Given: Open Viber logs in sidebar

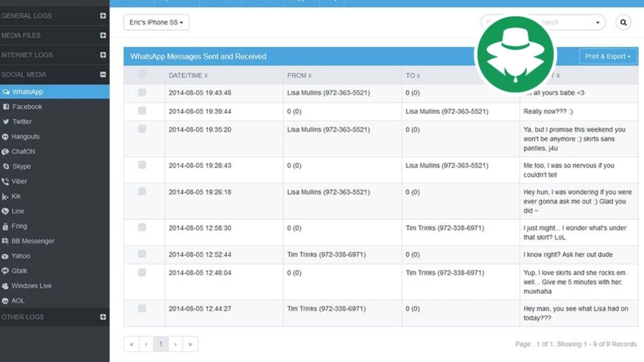Looking at the screenshot, I should [x=19, y=182].
